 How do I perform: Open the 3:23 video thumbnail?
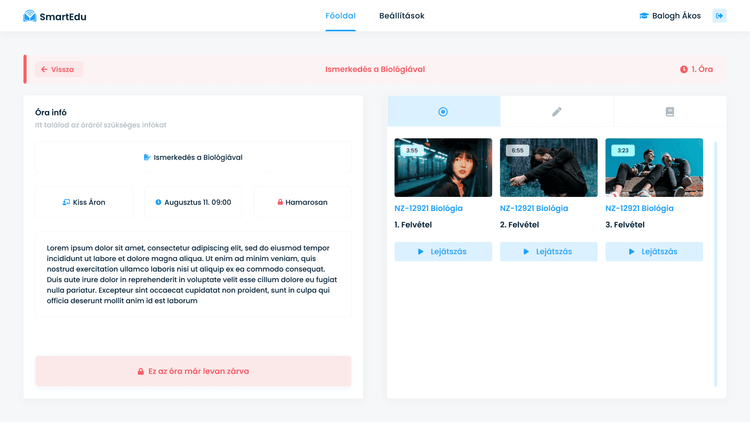pos(654,167)
